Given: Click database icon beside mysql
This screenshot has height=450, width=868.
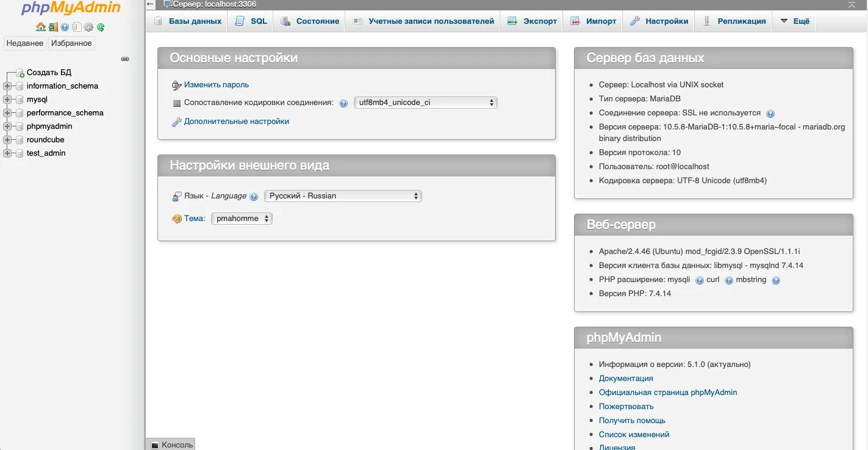Looking at the screenshot, I should click(20, 100).
